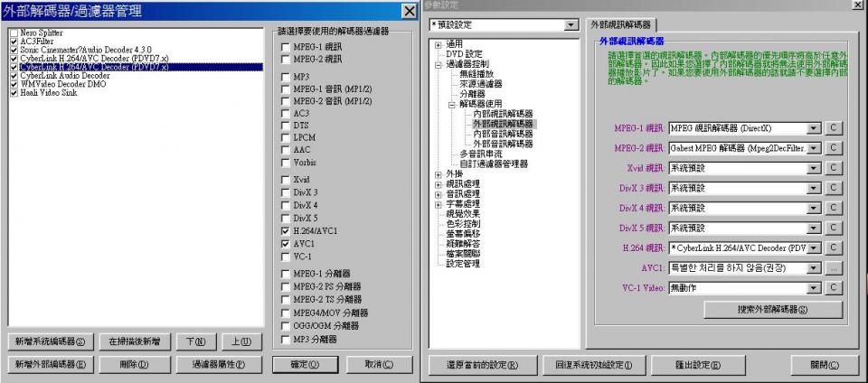
Task: Click the 新增外部編碼器(E) button
Action: (x=51, y=364)
